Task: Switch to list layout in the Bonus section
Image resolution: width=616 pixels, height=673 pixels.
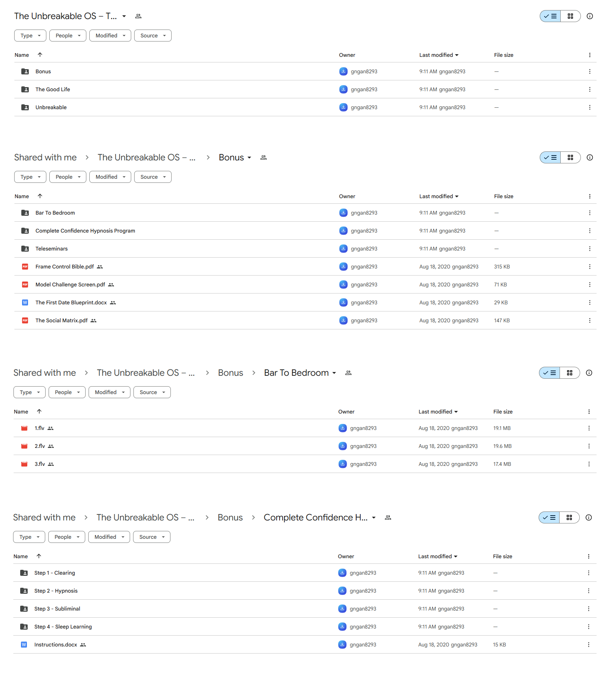Action: pyautogui.click(x=550, y=157)
